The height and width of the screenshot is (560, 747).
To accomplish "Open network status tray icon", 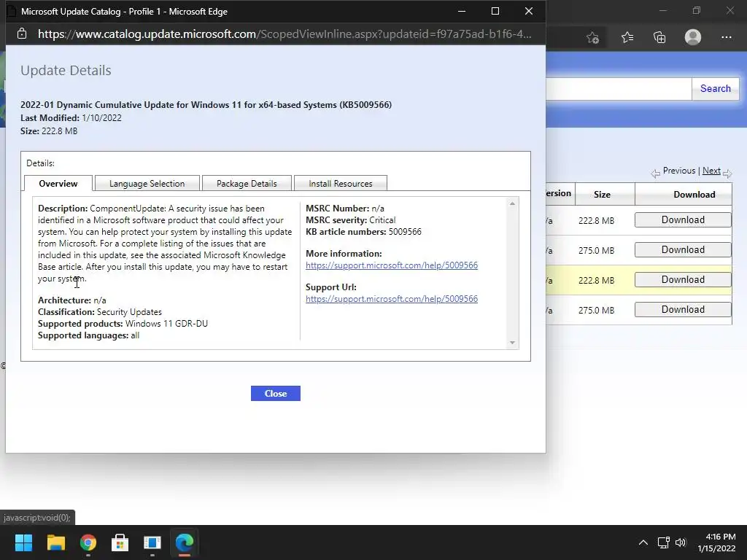I will pyautogui.click(x=663, y=542).
